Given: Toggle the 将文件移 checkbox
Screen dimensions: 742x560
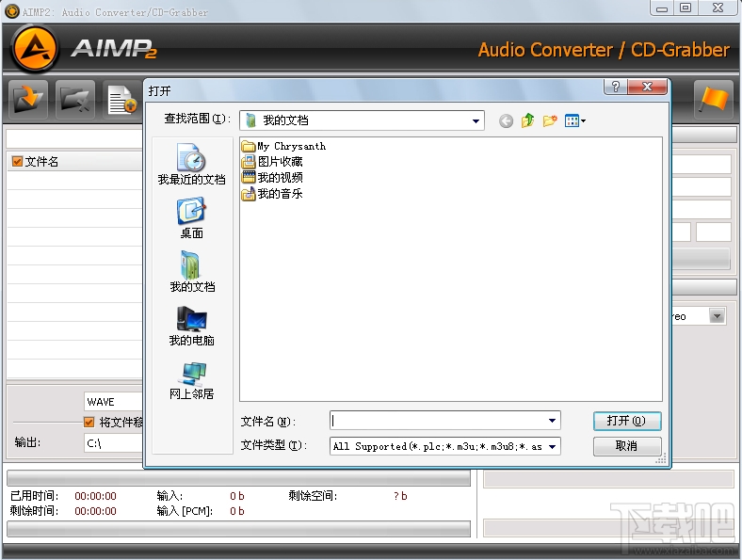Looking at the screenshot, I should point(89,422).
